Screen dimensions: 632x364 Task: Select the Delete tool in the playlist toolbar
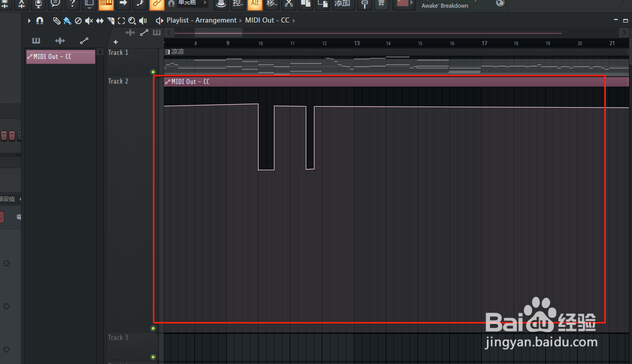[78, 21]
